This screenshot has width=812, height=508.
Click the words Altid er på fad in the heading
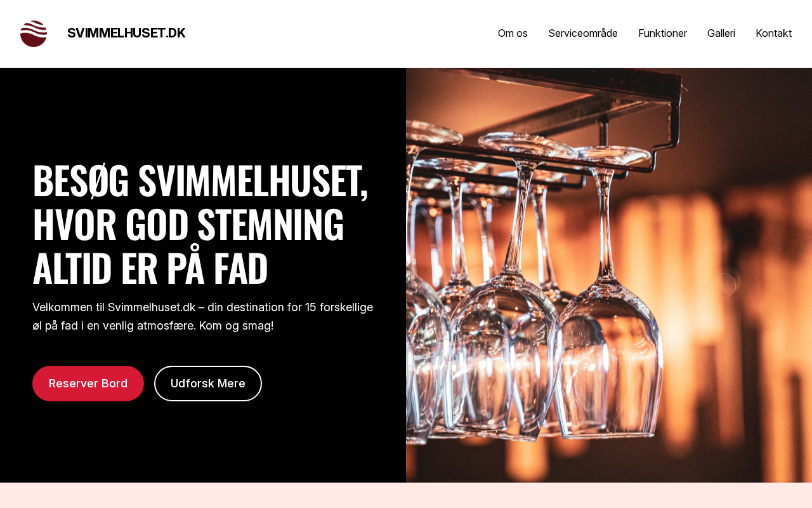[150, 268]
